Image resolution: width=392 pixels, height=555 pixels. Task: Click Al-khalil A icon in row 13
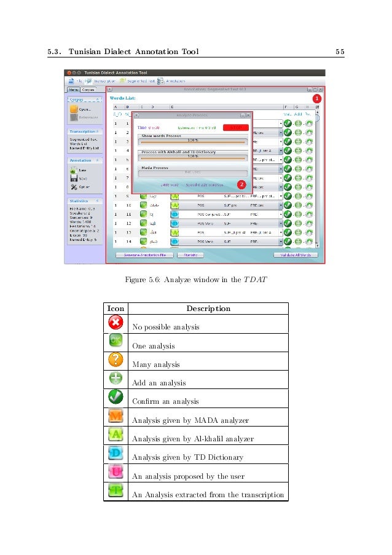174,232
